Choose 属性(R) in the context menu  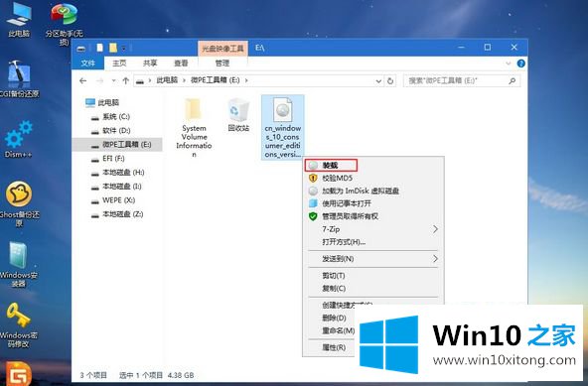point(334,347)
